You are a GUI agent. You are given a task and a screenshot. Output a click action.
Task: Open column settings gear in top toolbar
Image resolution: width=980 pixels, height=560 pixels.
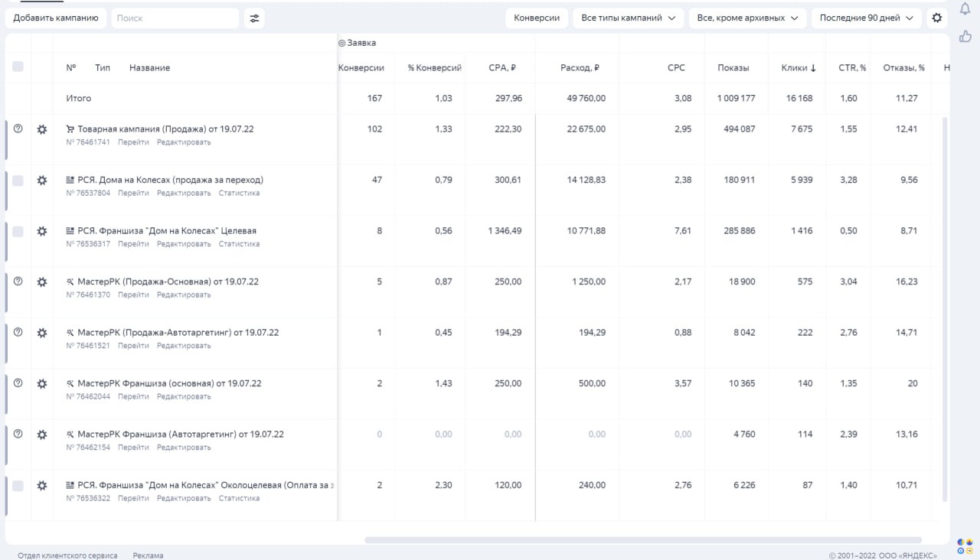click(x=936, y=18)
